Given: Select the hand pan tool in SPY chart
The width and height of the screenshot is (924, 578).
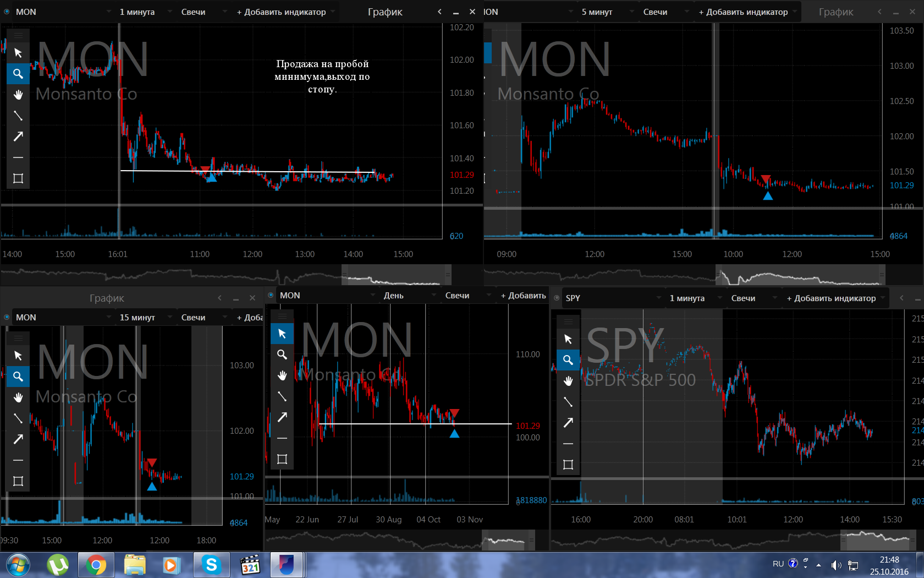Looking at the screenshot, I should tap(568, 381).
